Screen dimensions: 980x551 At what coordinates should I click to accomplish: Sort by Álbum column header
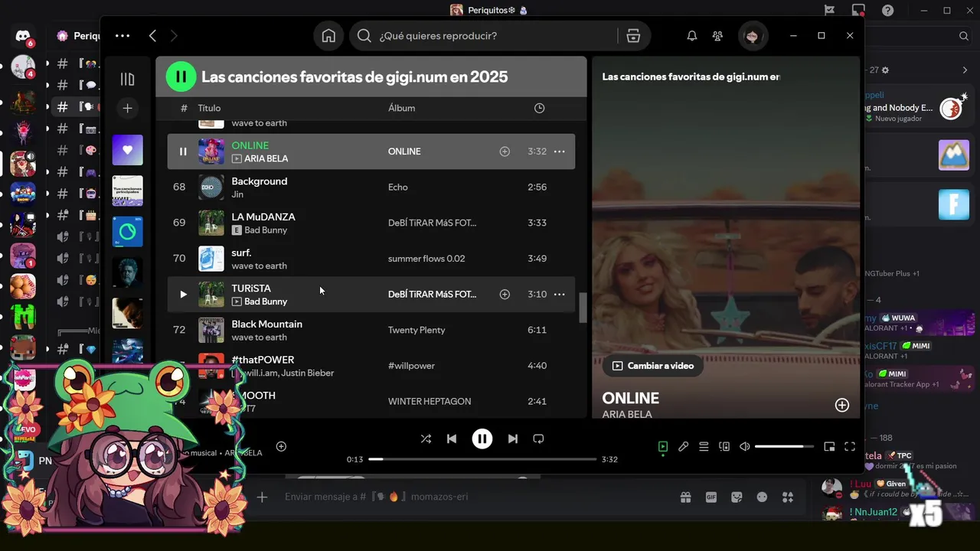[401, 108]
